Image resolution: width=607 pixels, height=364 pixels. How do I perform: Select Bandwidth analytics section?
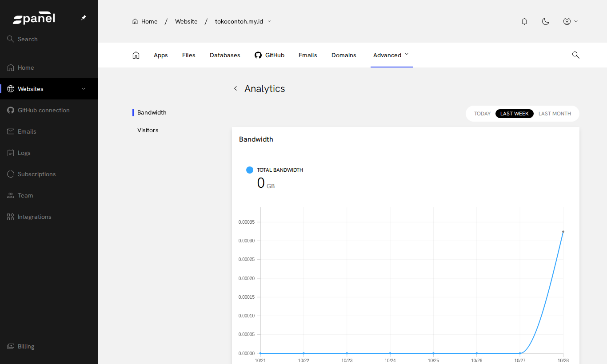(x=152, y=112)
